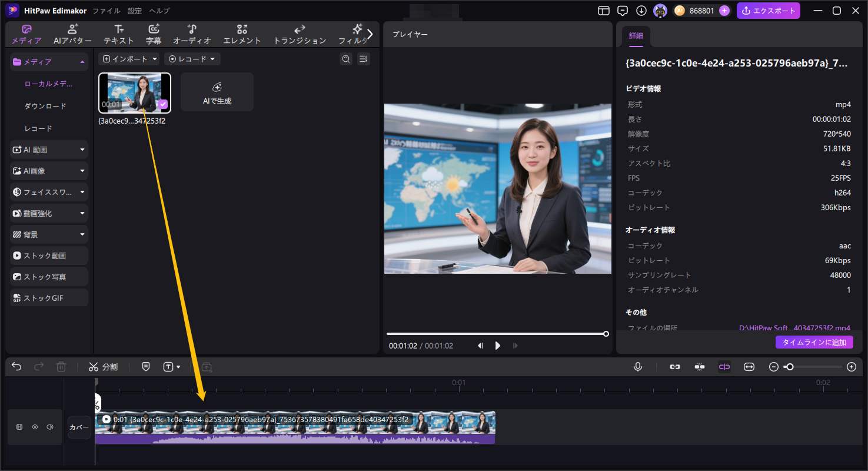Add a marker on the timeline toolbar
Image resolution: width=868 pixels, height=471 pixels.
coord(145,366)
